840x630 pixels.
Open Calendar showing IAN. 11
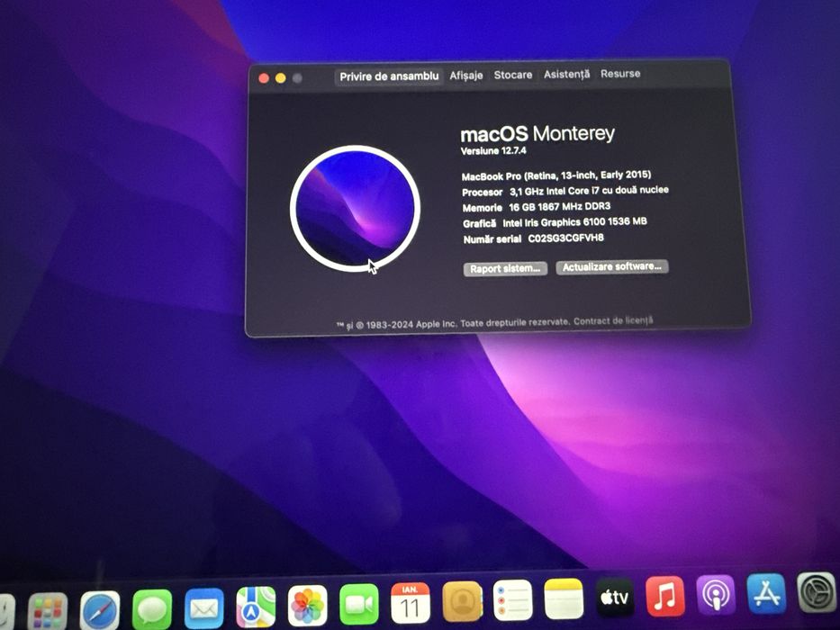tap(411, 603)
